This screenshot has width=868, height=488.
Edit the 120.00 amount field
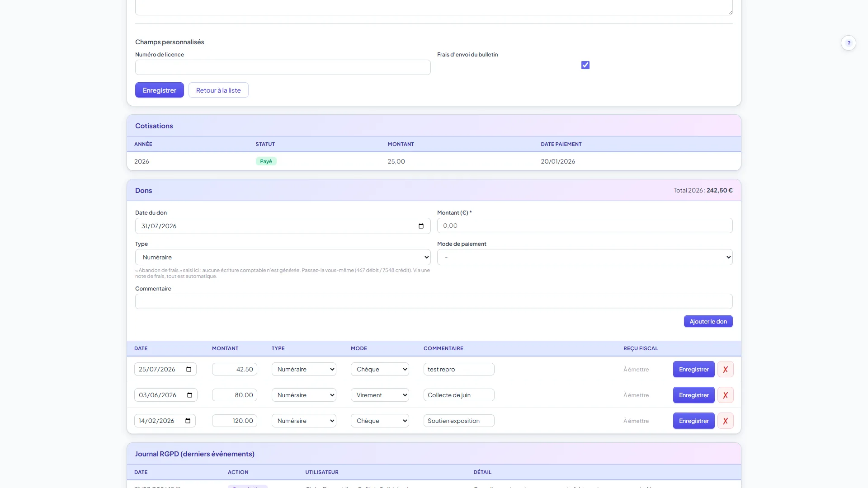coord(234,421)
